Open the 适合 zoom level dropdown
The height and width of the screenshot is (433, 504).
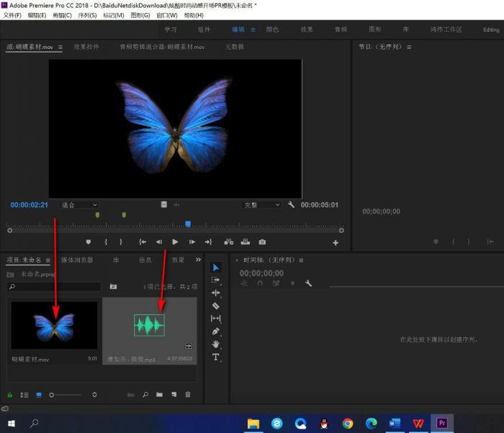[78, 205]
